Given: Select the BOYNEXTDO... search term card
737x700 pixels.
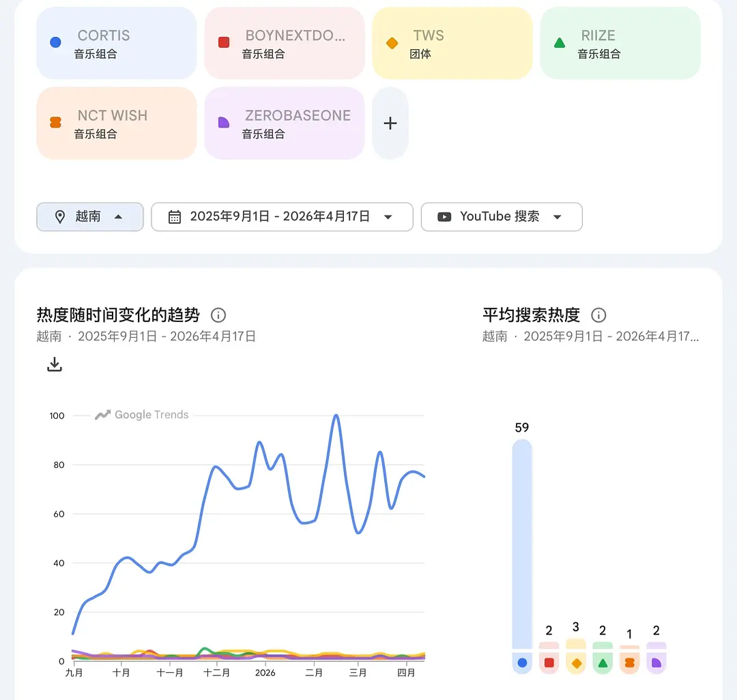Looking at the screenshot, I should coord(285,43).
